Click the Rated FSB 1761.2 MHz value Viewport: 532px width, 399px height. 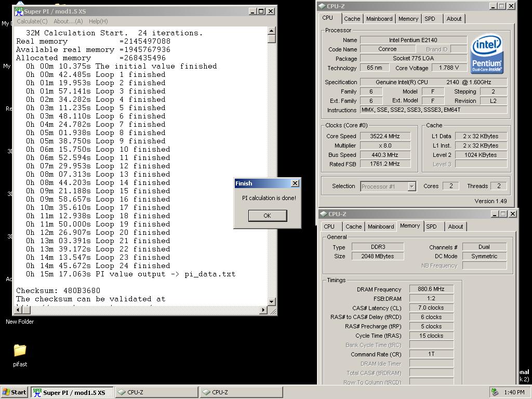click(x=385, y=164)
